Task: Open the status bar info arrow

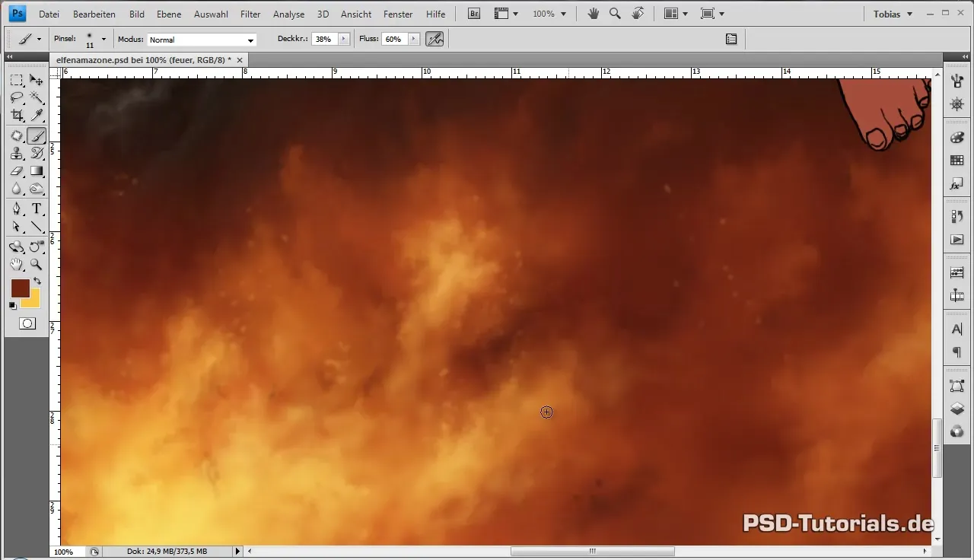Action: tap(237, 551)
